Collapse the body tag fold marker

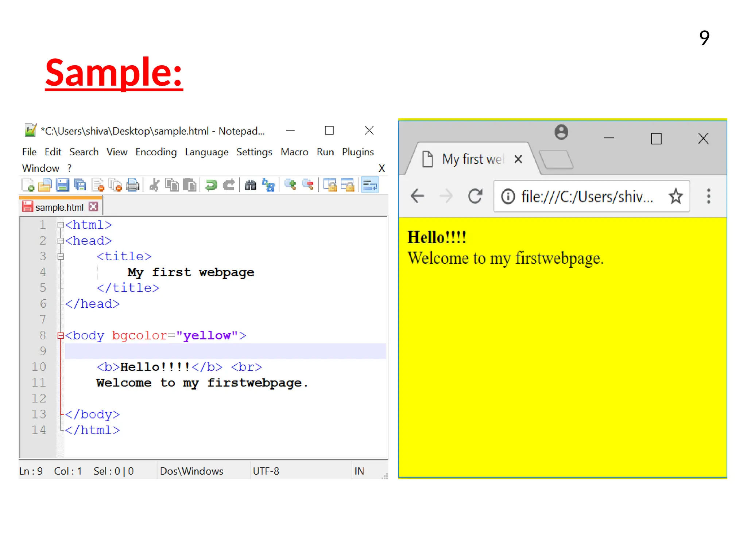click(61, 336)
